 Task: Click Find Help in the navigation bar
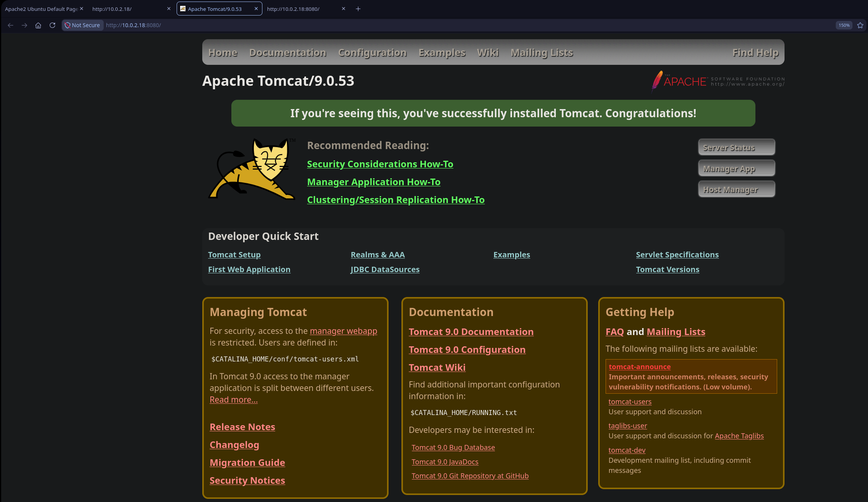755,52
